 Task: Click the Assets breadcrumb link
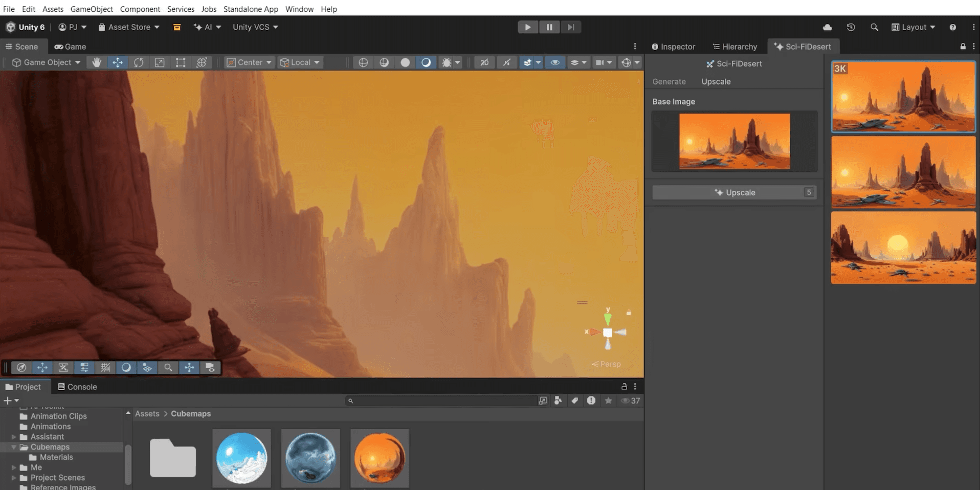tap(147, 414)
